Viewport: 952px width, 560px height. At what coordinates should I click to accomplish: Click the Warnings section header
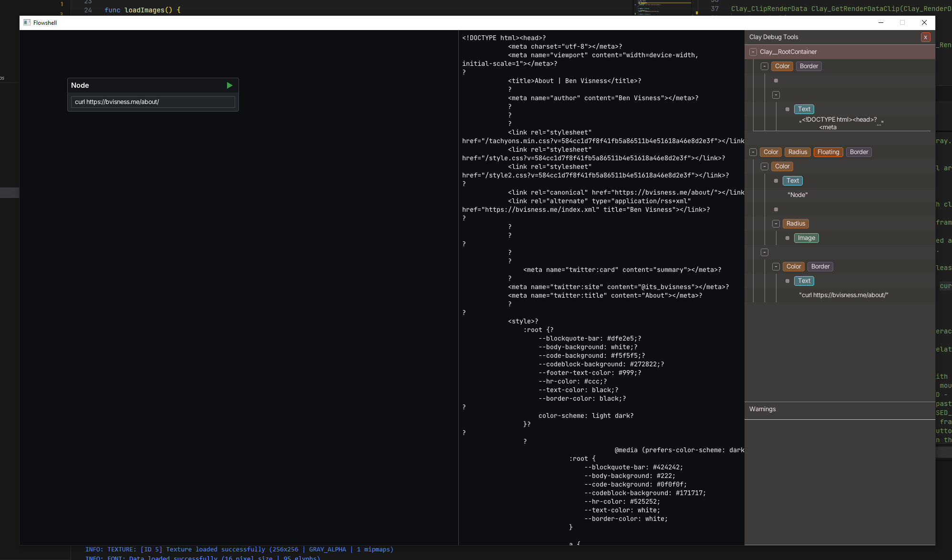pyautogui.click(x=762, y=409)
